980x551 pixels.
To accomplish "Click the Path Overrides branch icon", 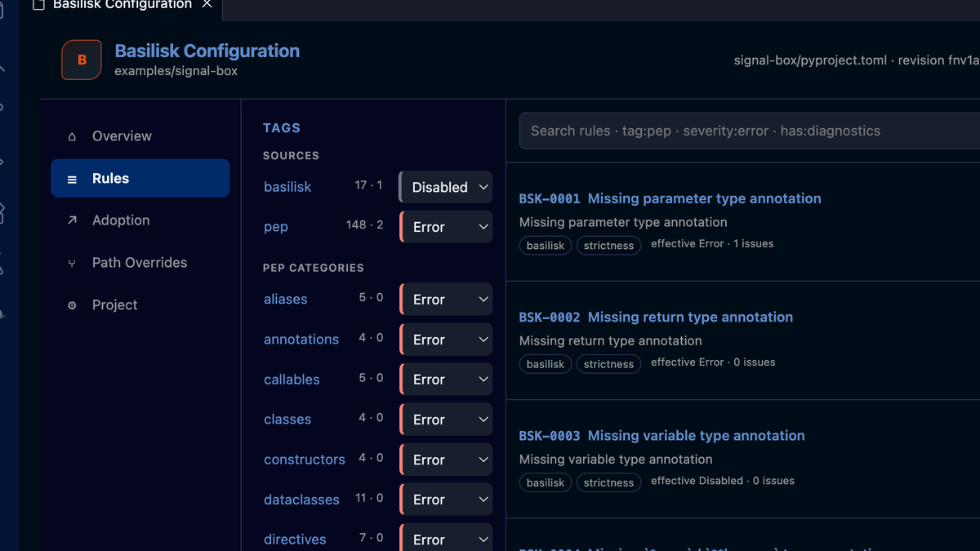I will (x=72, y=263).
